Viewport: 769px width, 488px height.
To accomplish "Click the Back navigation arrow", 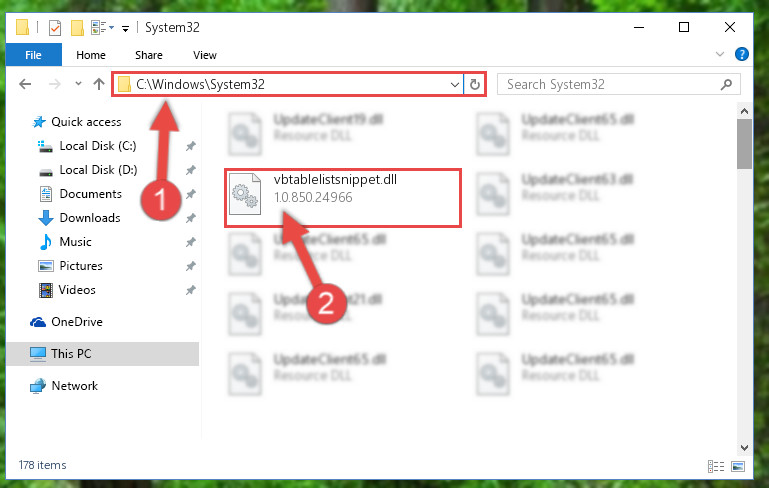I will pos(25,84).
